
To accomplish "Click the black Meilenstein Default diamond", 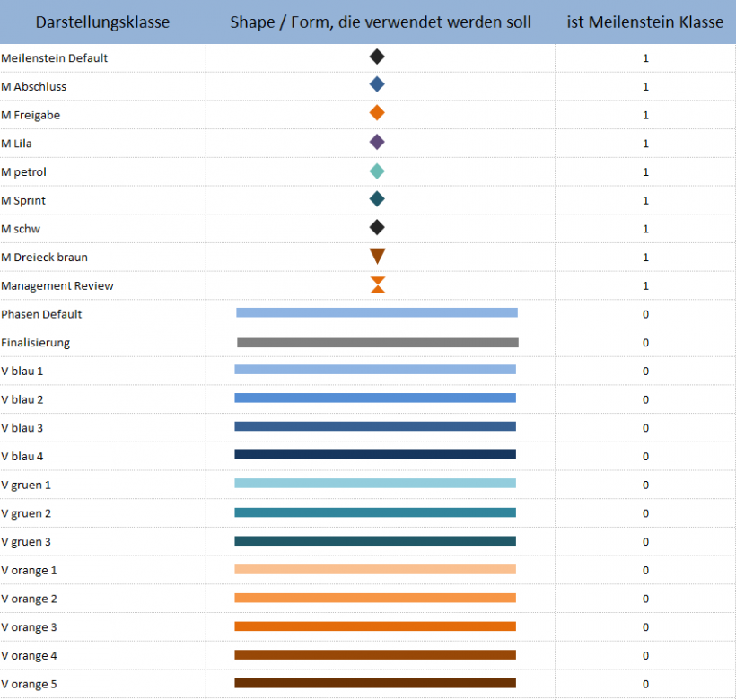I will (x=377, y=57).
